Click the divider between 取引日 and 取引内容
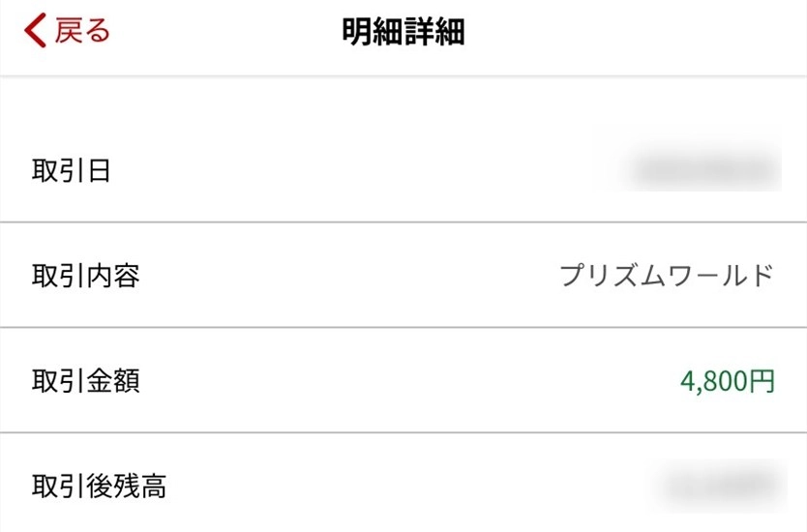The width and height of the screenshot is (807, 532). 403,222
